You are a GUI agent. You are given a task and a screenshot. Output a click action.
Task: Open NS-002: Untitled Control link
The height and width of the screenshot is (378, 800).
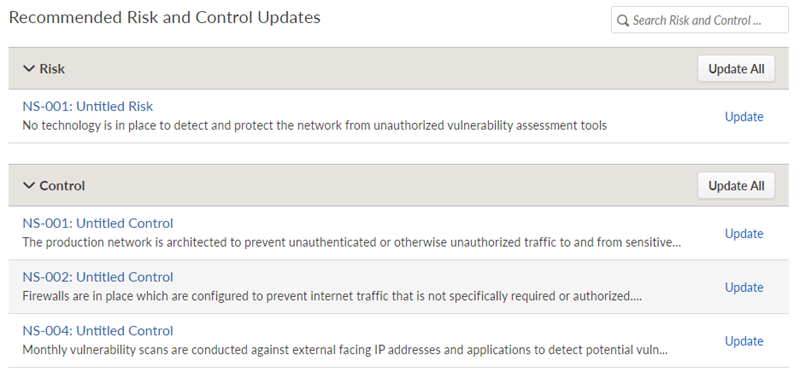tap(98, 276)
